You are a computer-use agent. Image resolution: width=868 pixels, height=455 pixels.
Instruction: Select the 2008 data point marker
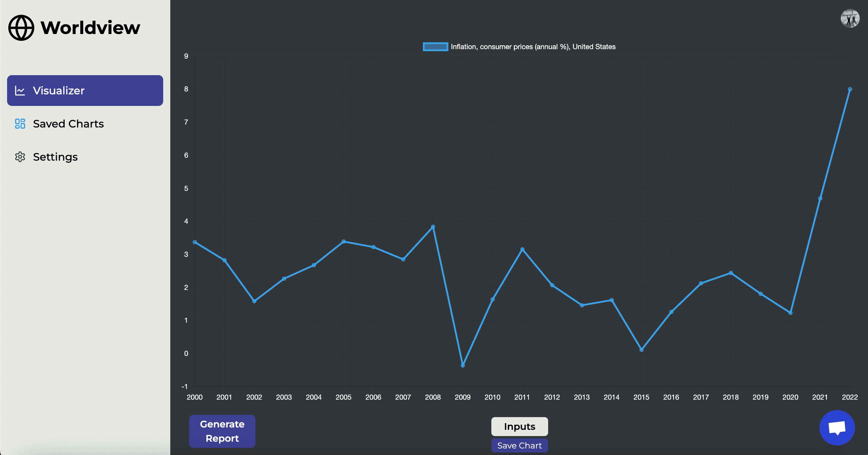[433, 227]
